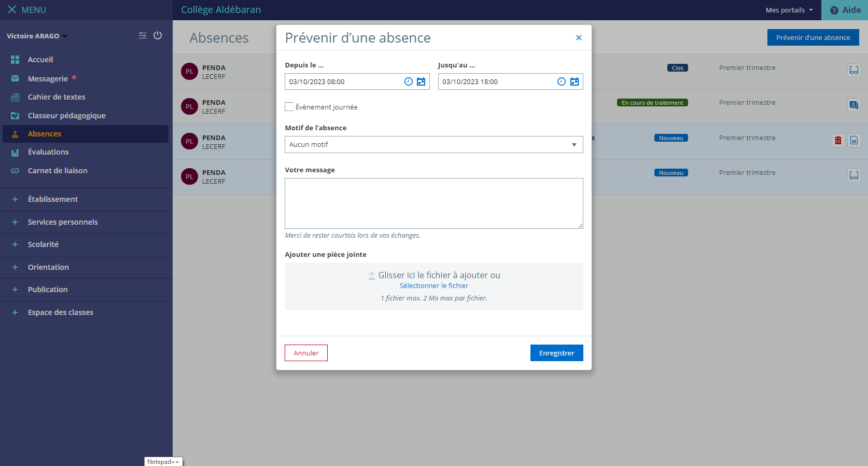Open the Motif de l'absence dropdown
This screenshot has height=466, width=868.
434,144
